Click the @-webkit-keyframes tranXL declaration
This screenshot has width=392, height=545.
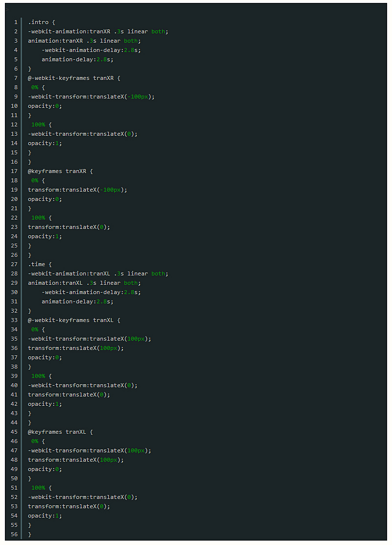point(74,320)
